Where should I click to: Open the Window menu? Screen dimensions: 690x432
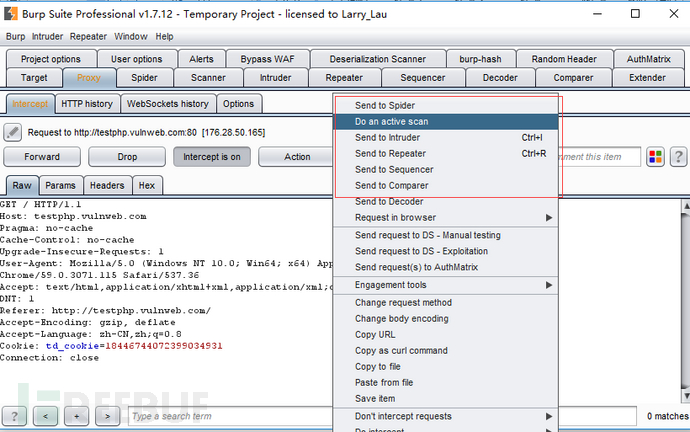coord(131,37)
